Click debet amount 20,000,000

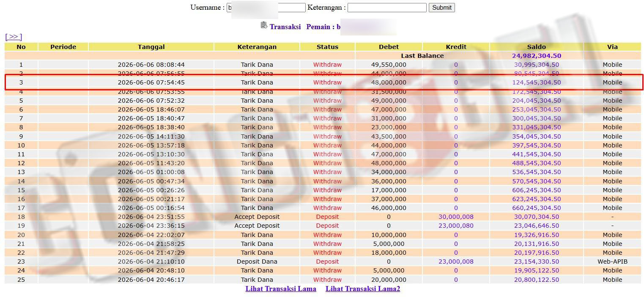coord(389,280)
